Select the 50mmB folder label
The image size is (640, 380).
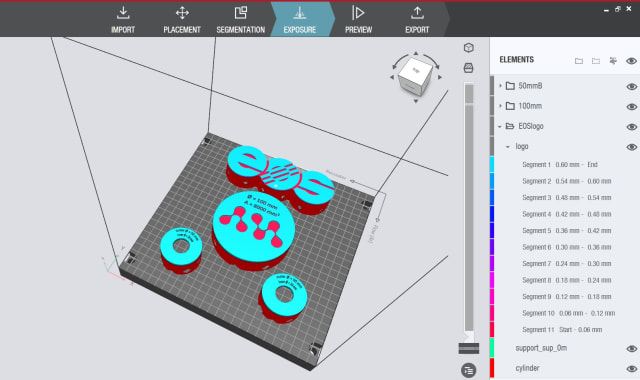pos(530,86)
